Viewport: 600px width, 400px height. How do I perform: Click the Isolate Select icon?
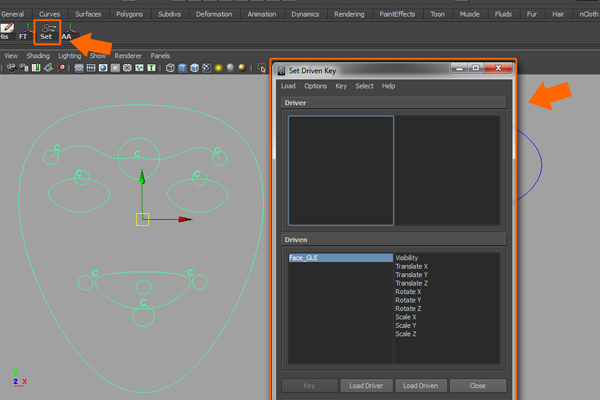tap(262, 68)
